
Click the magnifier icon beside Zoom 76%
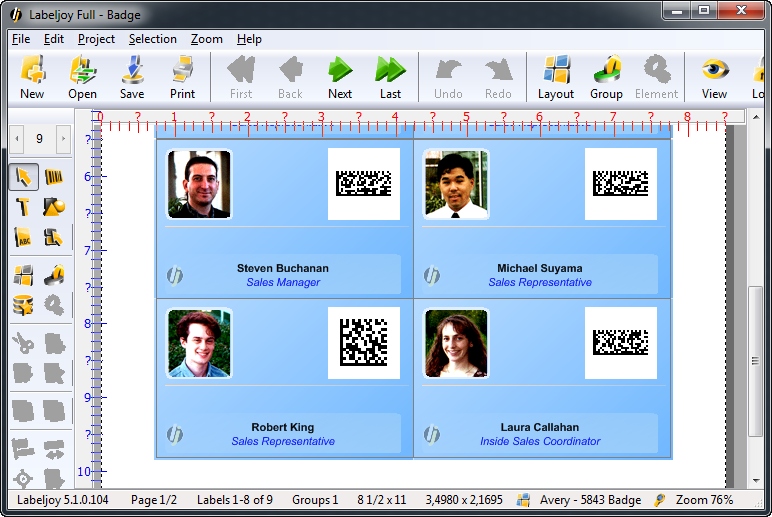coord(659,500)
